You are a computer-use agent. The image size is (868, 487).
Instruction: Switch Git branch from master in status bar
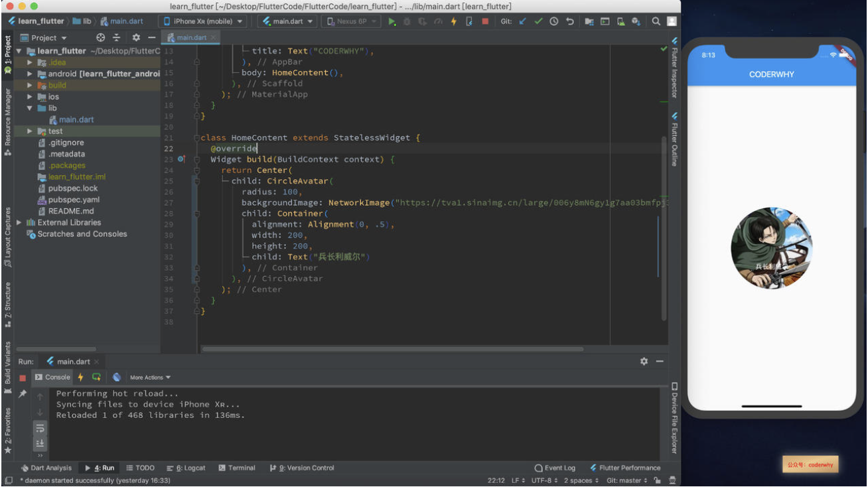pos(626,480)
